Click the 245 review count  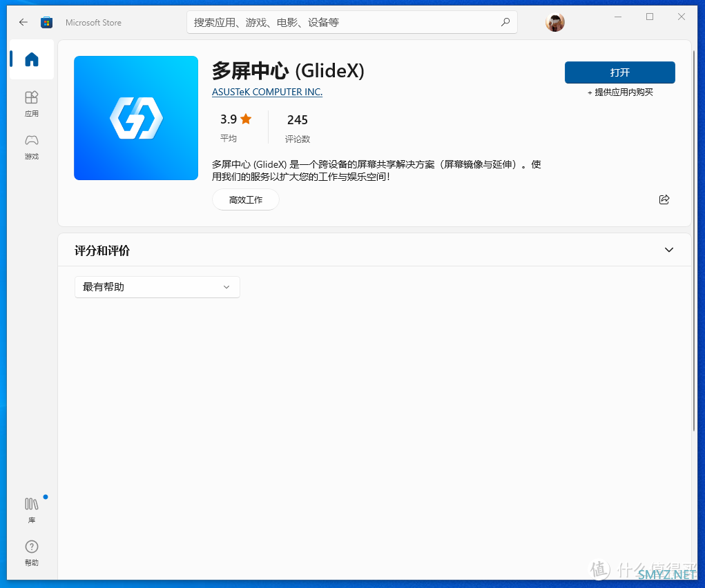click(297, 120)
